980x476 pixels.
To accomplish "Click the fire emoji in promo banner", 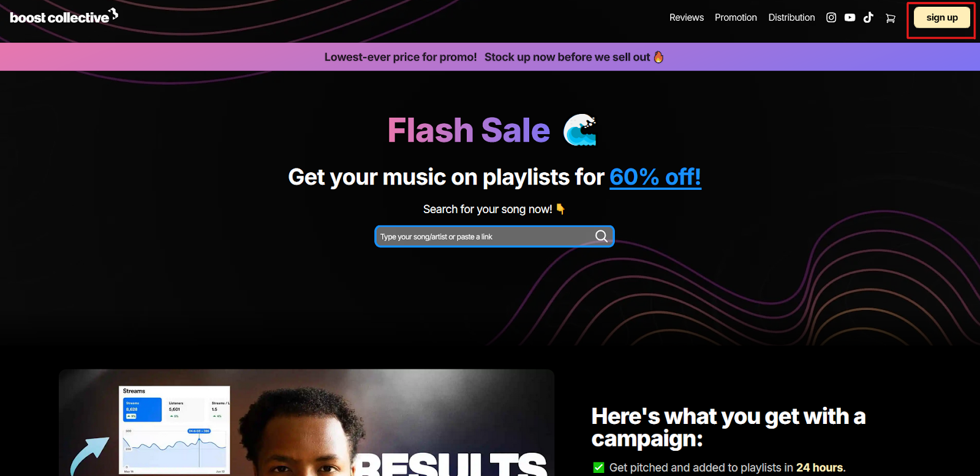I will coord(658,57).
